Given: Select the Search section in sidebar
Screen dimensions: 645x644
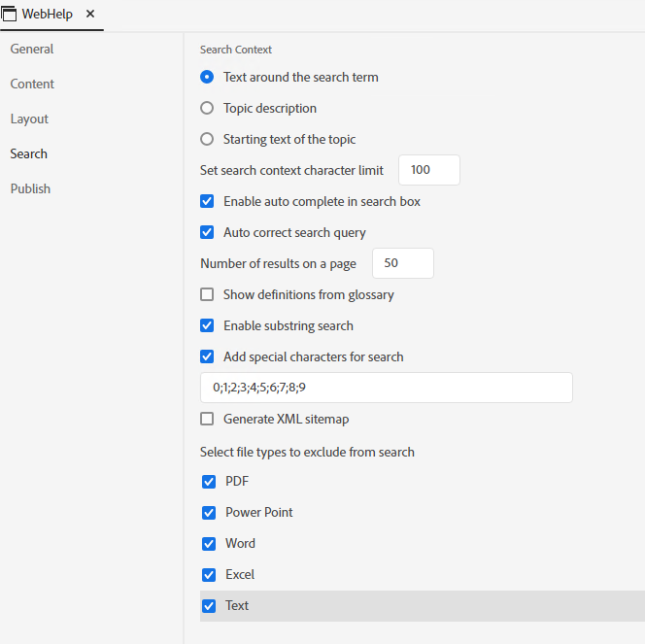Looking at the screenshot, I should (29, 154).
